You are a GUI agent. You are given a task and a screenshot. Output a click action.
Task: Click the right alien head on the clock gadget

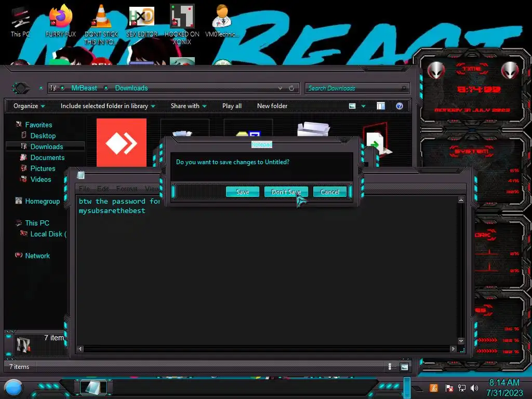(510, 71)
